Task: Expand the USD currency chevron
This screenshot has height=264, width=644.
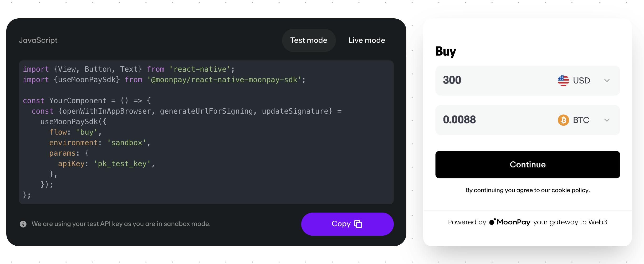Action: (x=607, y=81)
